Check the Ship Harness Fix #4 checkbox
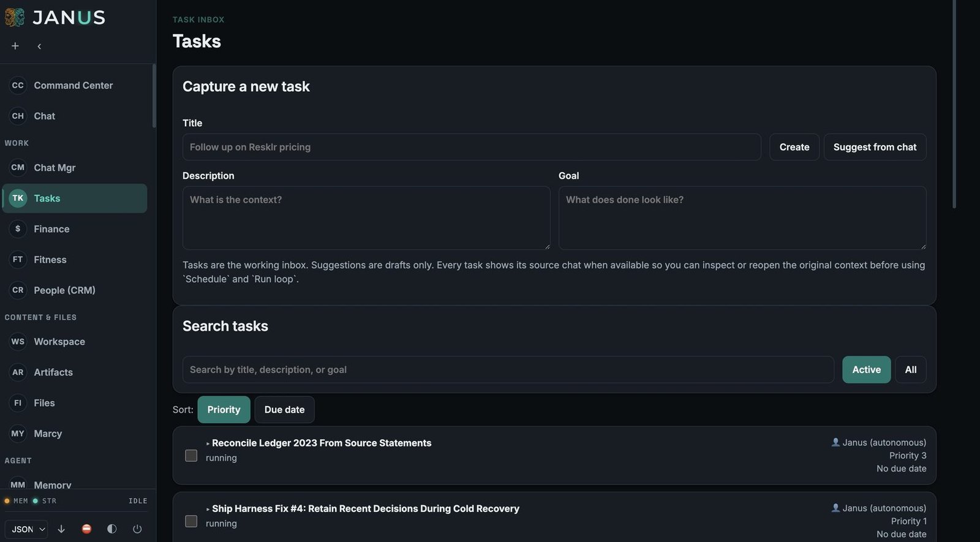 point(191,521)
